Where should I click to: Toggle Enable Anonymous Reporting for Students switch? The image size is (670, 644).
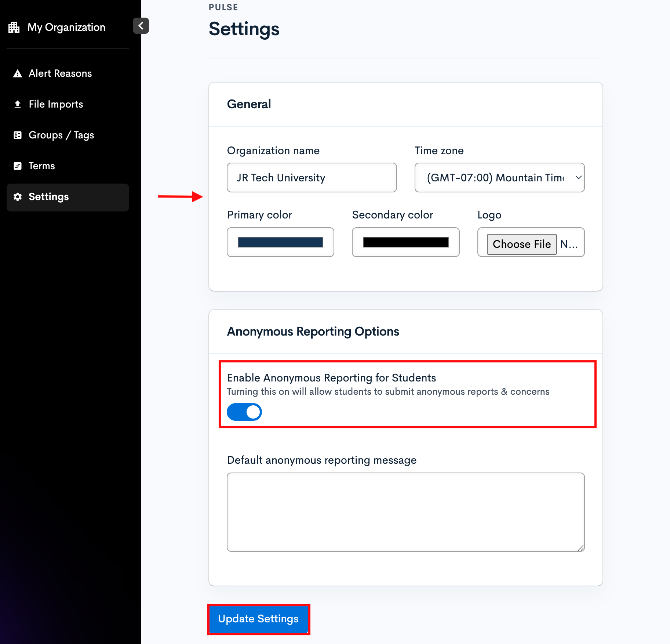point(244,412)
